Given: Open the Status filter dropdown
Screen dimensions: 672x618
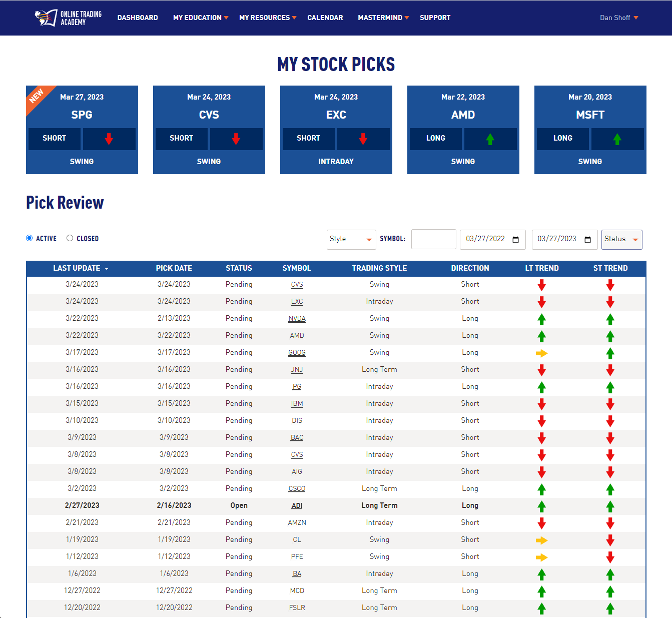Looking at the screenshot, I should [x=622, y=239].
